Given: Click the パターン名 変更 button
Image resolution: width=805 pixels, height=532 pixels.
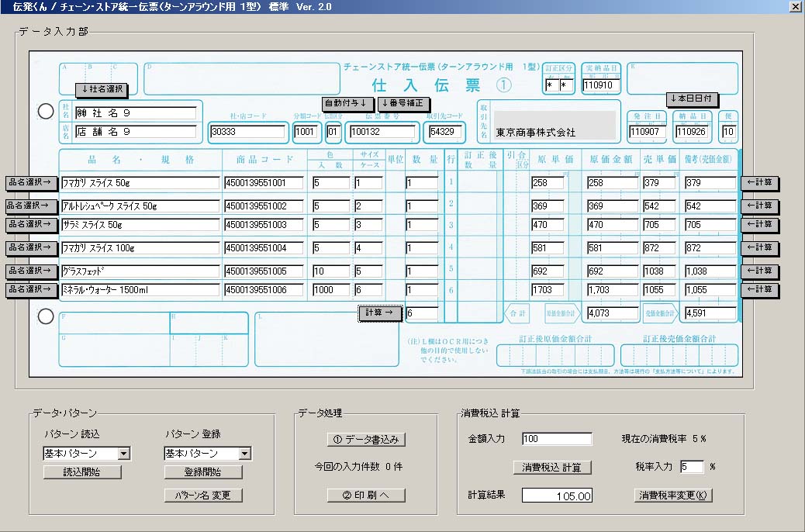Looking at the screenshot, I should (204, 495).
